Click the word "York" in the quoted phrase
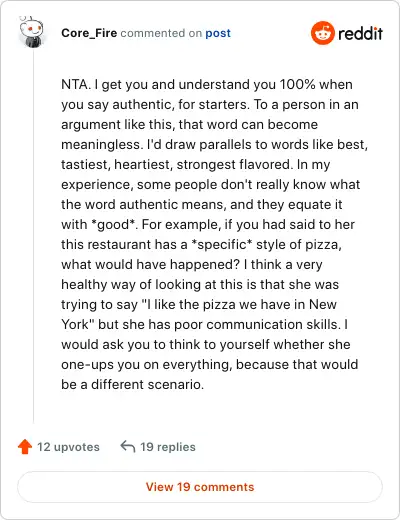 (75, 324)
